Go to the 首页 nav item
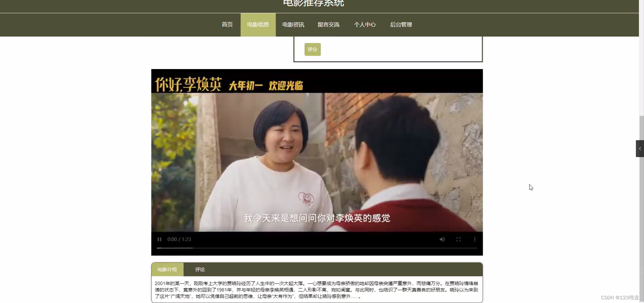This screenshot has height=303, width=644. coord(227,25)
